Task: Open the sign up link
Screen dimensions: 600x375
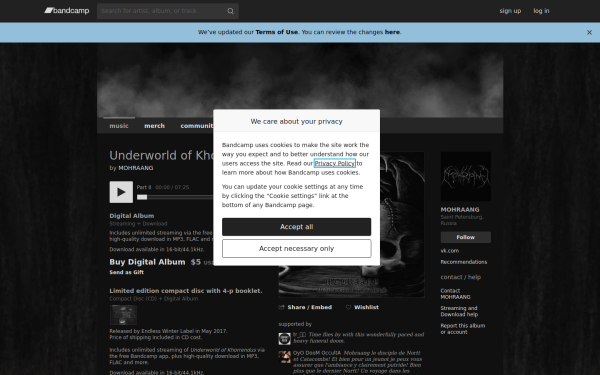Action: [x=510, y=11]
